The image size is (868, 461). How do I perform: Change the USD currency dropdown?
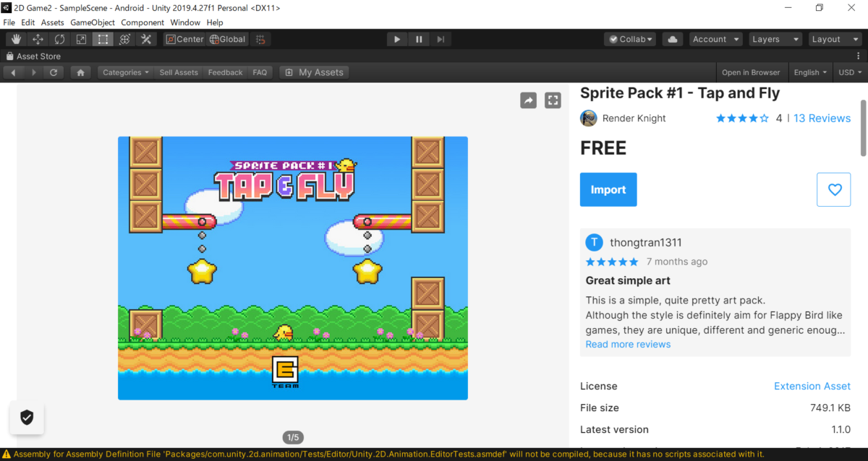[850, 72]
